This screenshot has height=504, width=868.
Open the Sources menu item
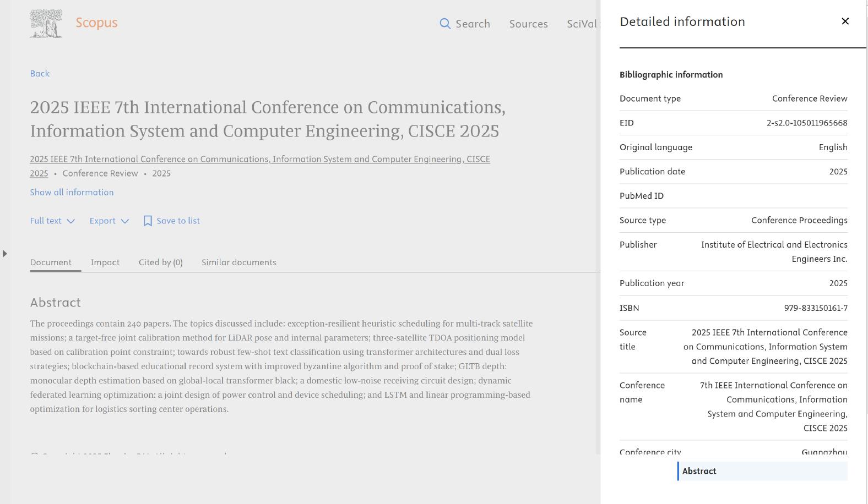(x=528, y=24)
